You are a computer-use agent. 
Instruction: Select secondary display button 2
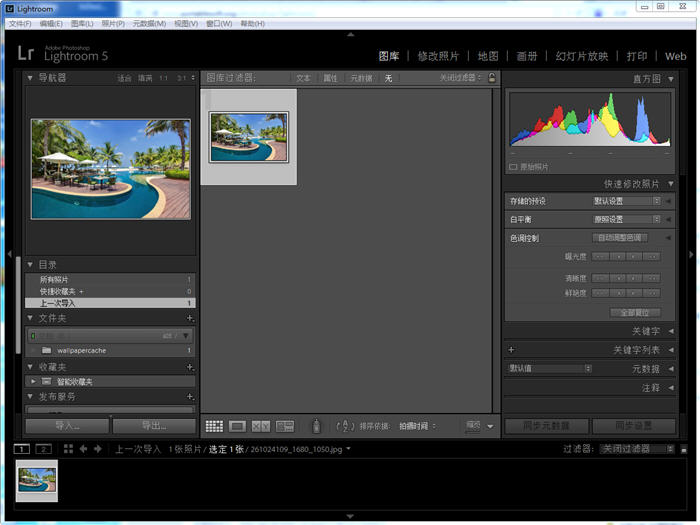[x=43, y=449]
